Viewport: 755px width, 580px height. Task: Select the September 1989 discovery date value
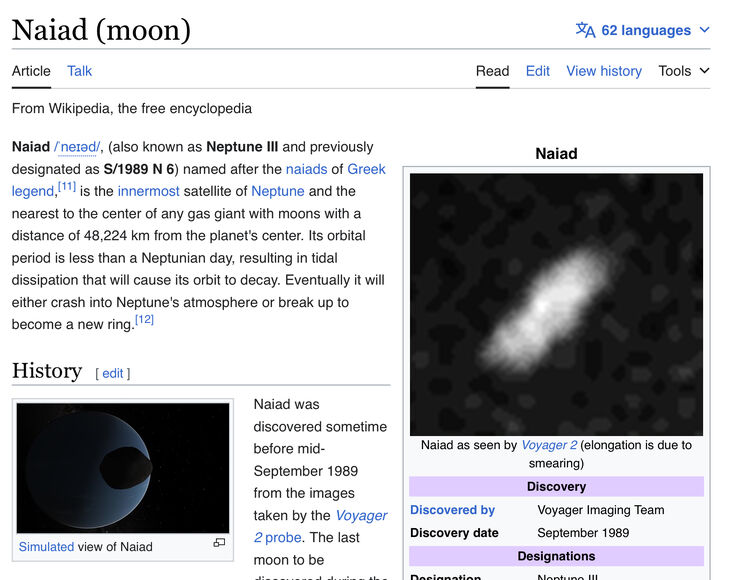point(583,533)
